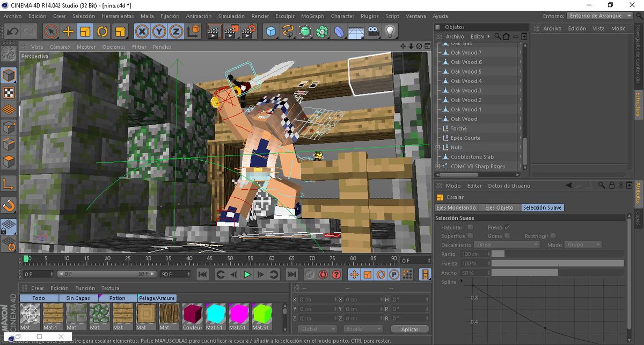Activate the Move tool
Viewport: 644px width, 345px height.
[x=68, y=31]
